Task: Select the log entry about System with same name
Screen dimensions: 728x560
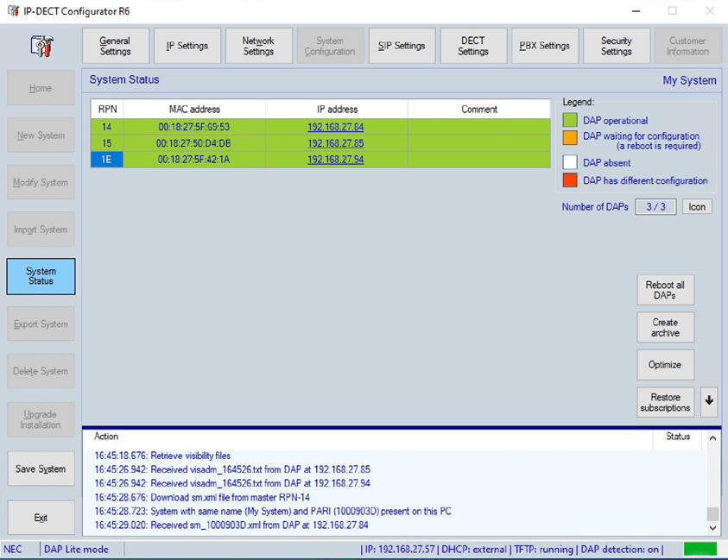Action: pyautogui.click(x=273, y=512)
